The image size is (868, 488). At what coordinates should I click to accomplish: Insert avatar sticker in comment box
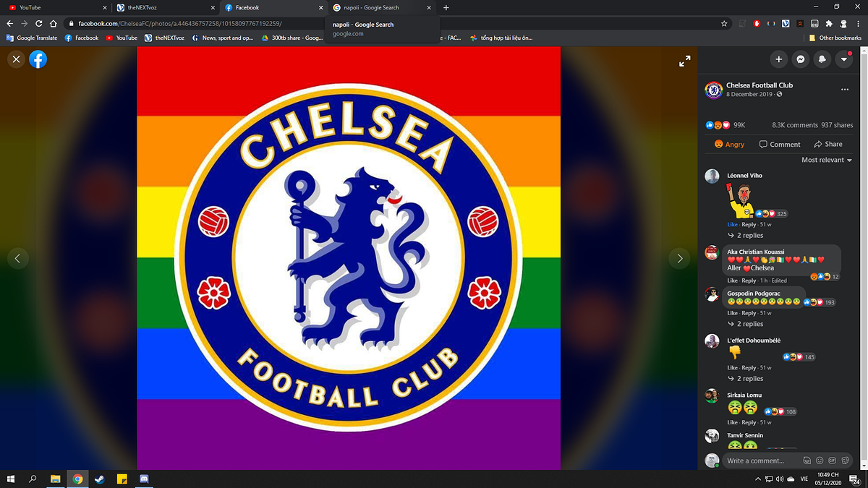click(x=807, y=461)
